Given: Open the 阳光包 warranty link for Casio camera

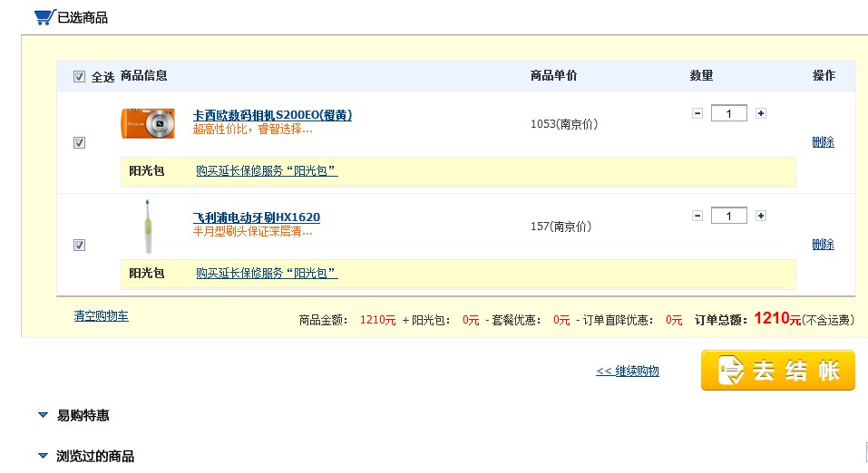Looking at the screenshot, I should [x=267, y=171].
